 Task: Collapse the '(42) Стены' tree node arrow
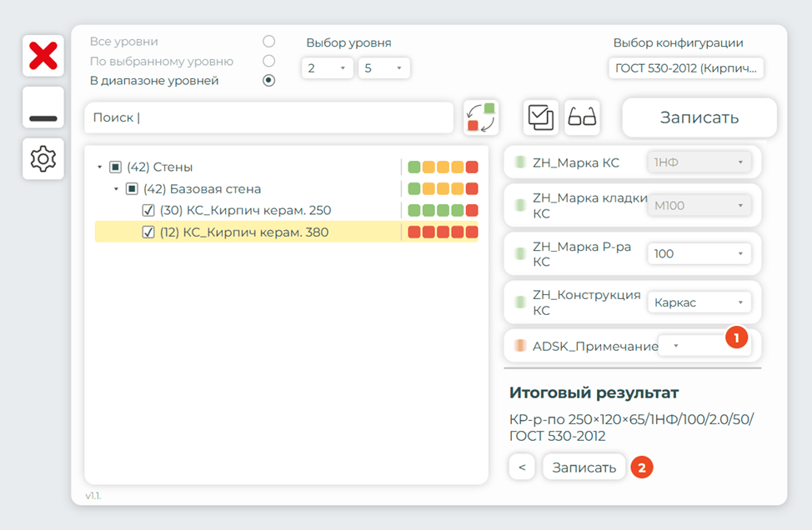(99, 167)
